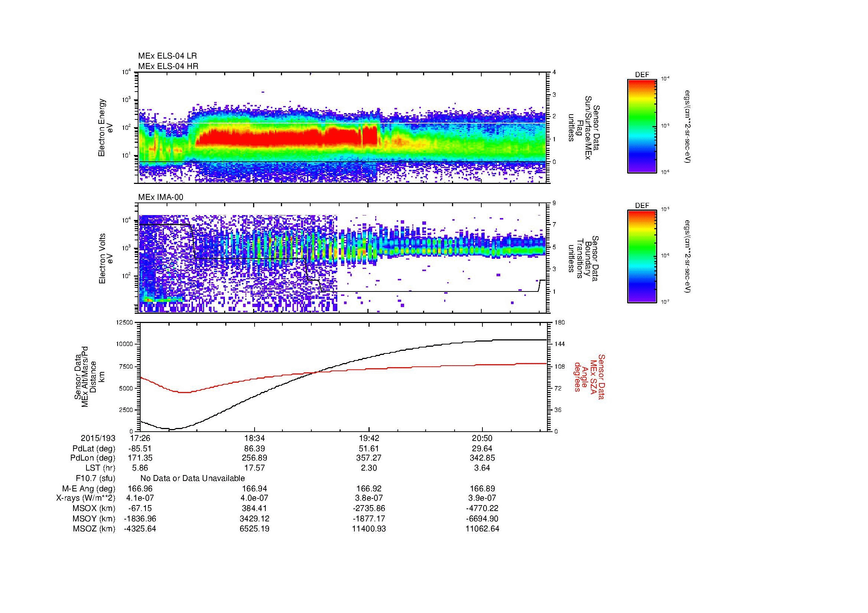Click the time tick label '18:34'
868x613 pixels.
click(255, 438)
